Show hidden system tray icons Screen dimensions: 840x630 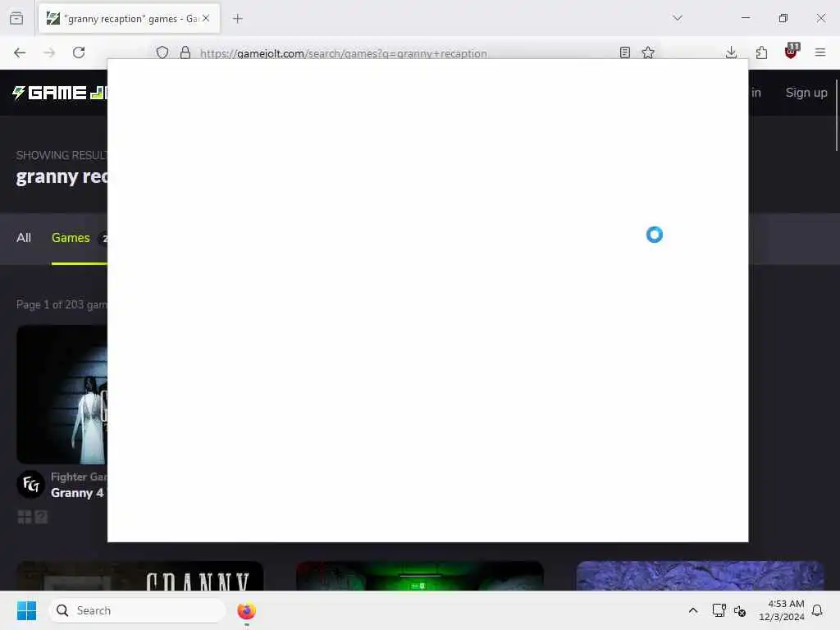tap(692, 610)
